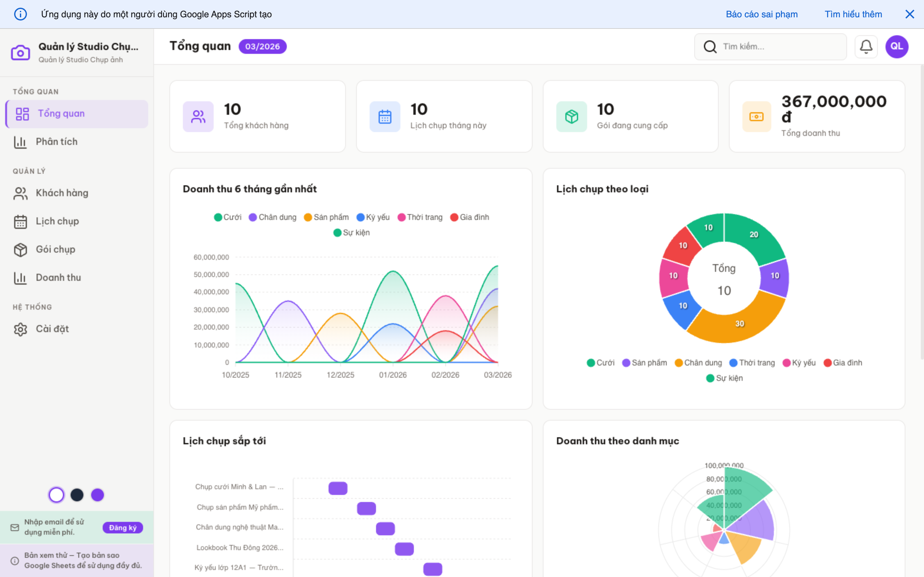Viewport: 924px width, 577px height.
Task: Dismiss the Apps Script banner with X
Action: 910,14
